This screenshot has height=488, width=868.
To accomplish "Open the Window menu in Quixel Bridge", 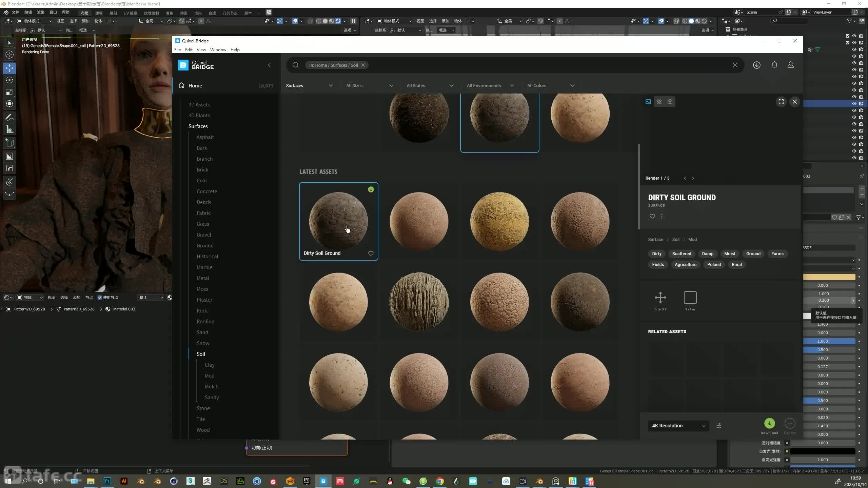I will click(218, 50).
